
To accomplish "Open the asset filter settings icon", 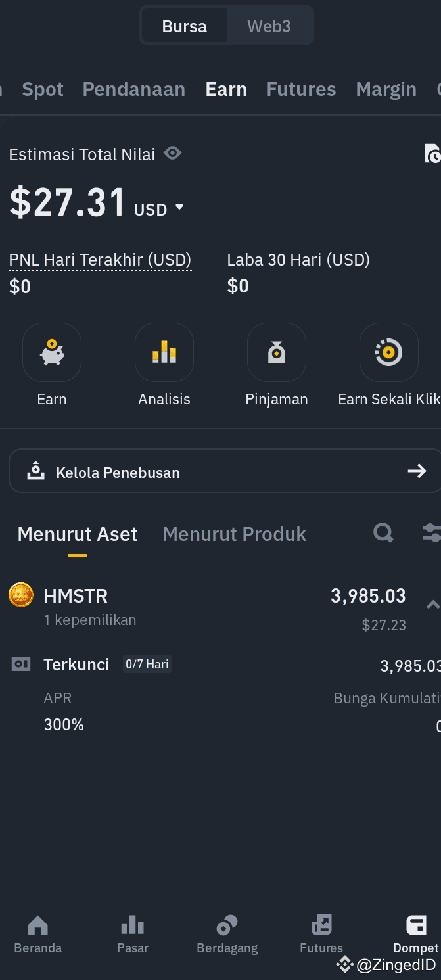I will [431, 533].
